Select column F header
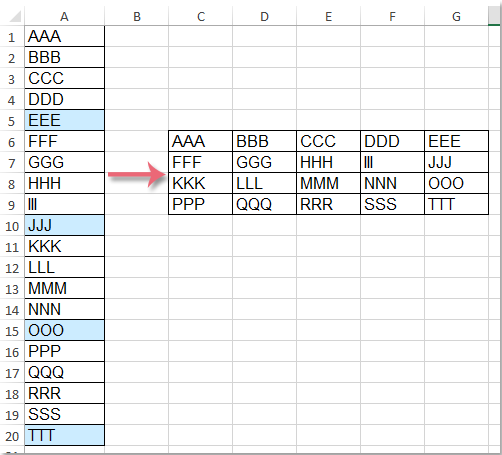 coord(392,17)
